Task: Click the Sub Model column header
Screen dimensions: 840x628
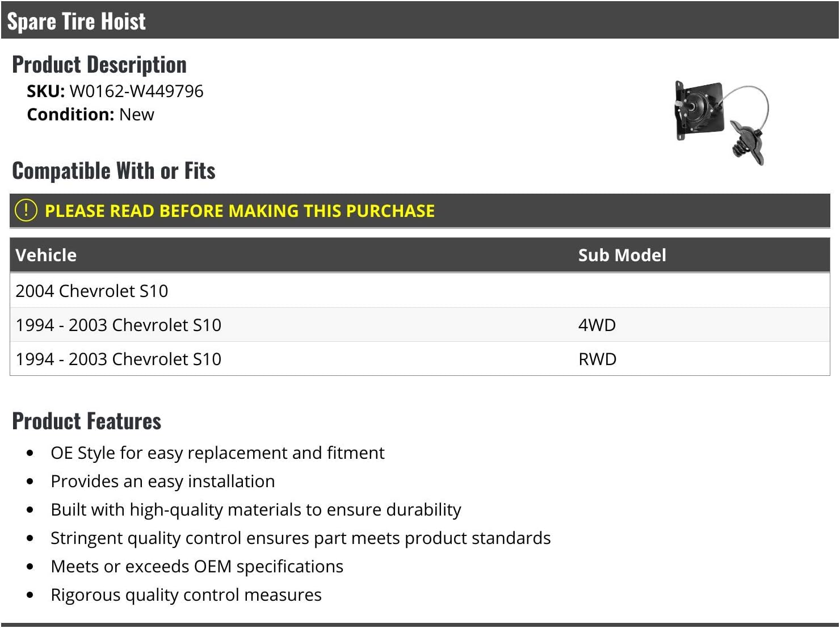Action: click(x=622, y=255)
